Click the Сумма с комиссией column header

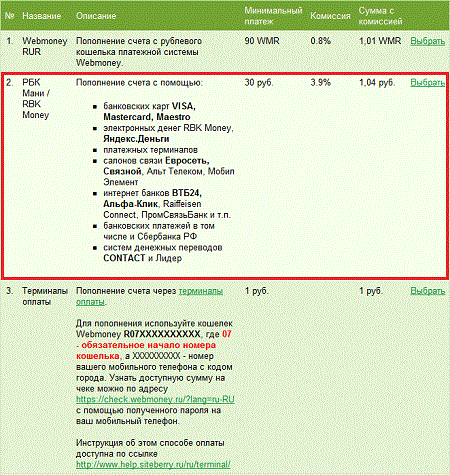click(380, 16)
